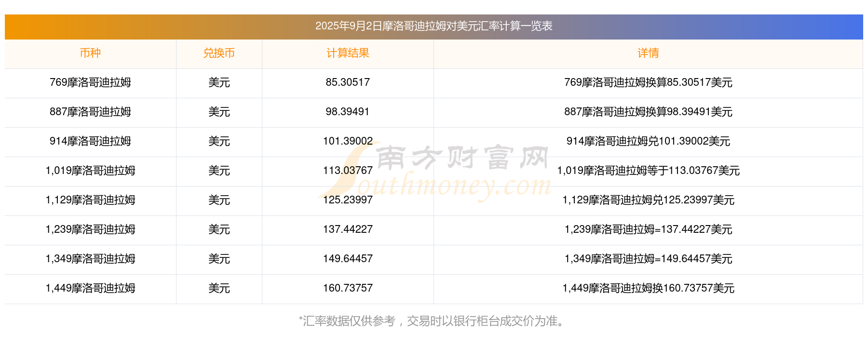The width and height of the screenshot is (868, 347).
Task: Click the result value 98.39491
Action: (x=348, y=112)
